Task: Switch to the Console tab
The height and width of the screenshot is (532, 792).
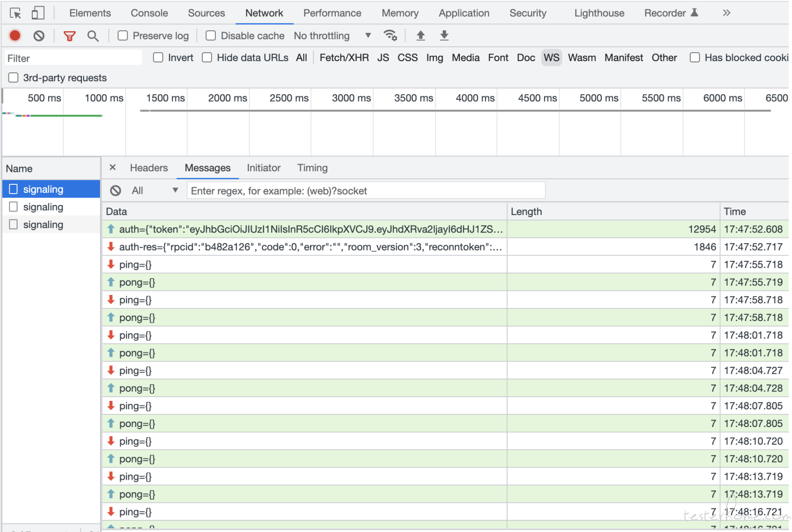Action: (149, 13)
